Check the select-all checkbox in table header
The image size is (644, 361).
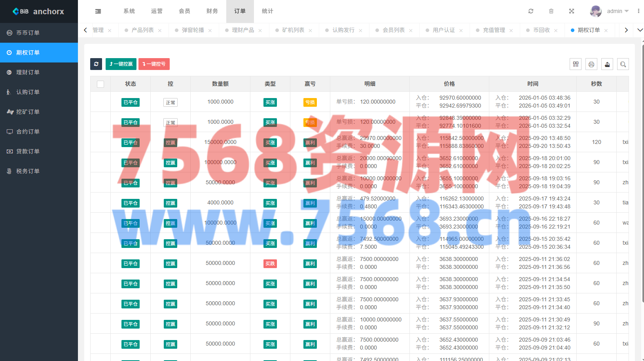pyautogui.click(x=100, y=84)
